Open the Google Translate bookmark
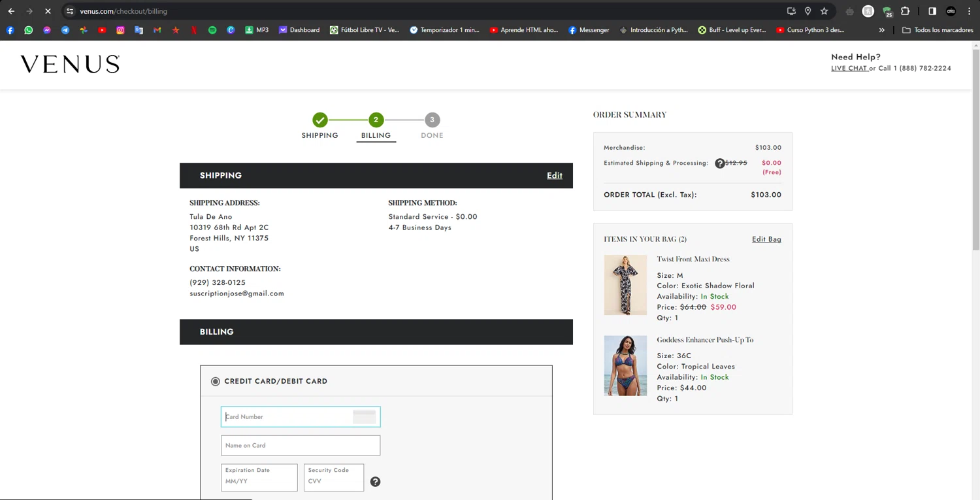The width and height of the screenshot is (980, 500). pyautogui.click(x=139, y=30)
